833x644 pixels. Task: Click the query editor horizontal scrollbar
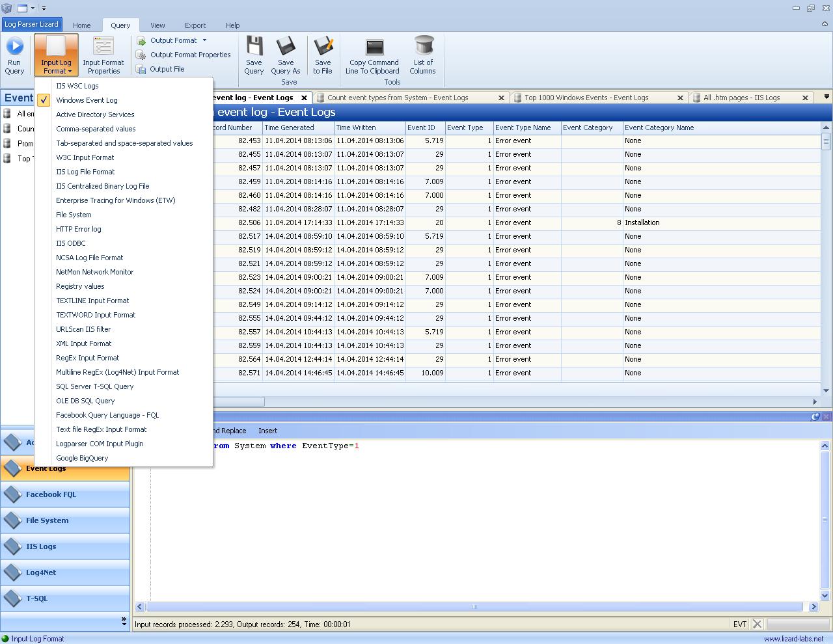click(x=474, y=606)
